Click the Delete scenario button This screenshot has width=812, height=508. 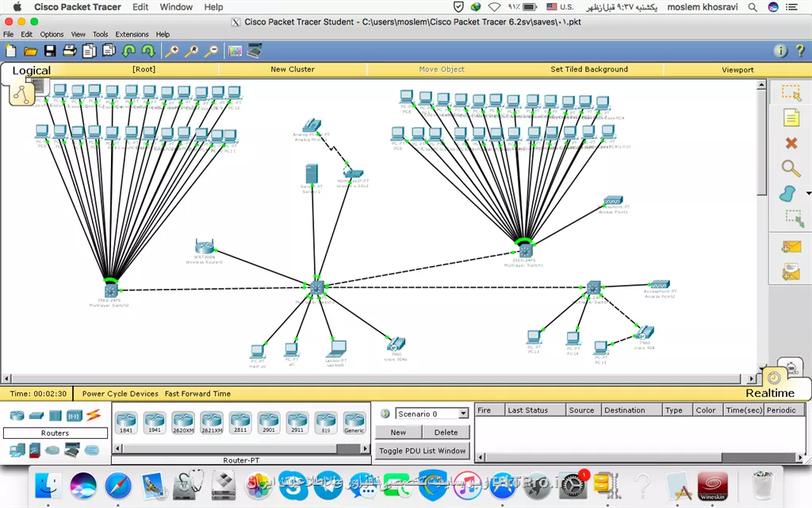point(446,433)
